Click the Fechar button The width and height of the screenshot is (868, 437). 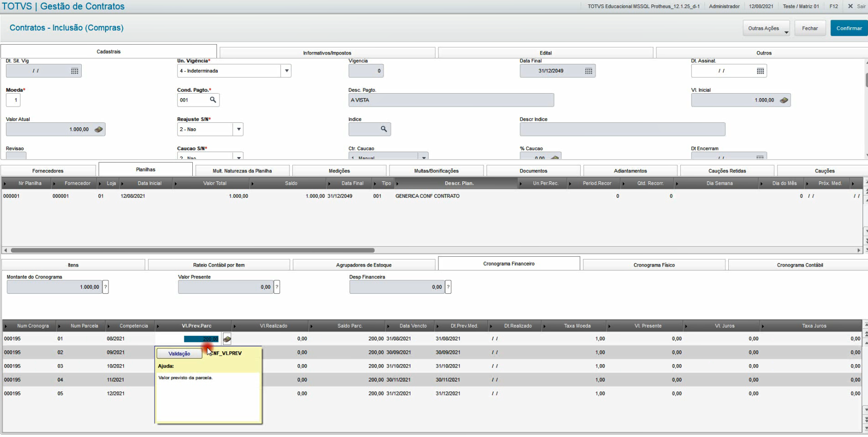pyautogui.click(x=810, y=28)
